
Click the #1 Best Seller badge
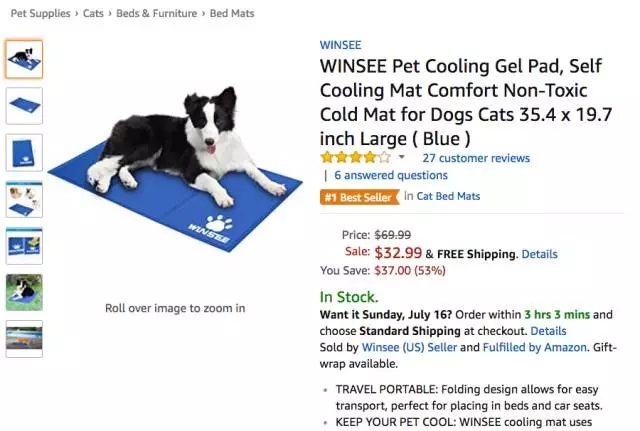[359, 198]
